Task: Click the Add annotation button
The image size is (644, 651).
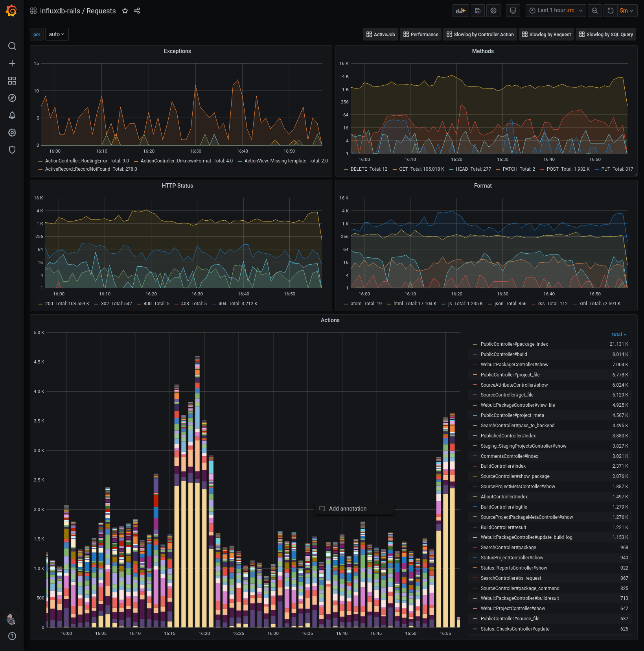Action: (x=348, y=509)
